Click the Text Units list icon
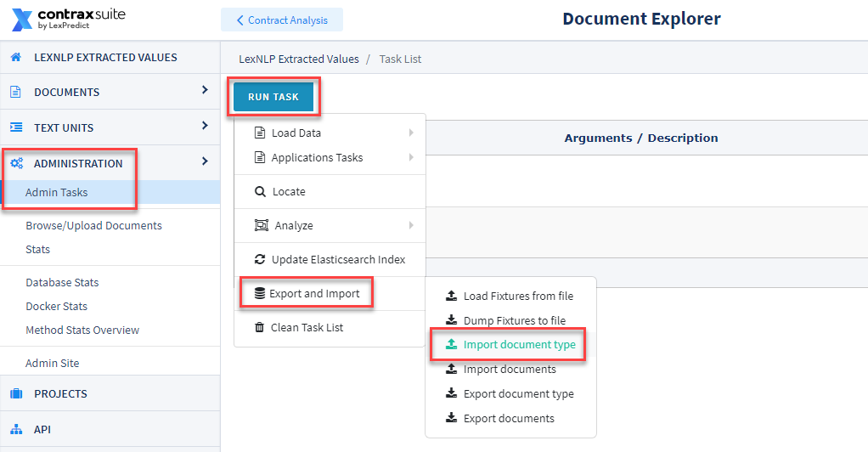The height and width of the screenshot is (452, 868). [16, 127]
